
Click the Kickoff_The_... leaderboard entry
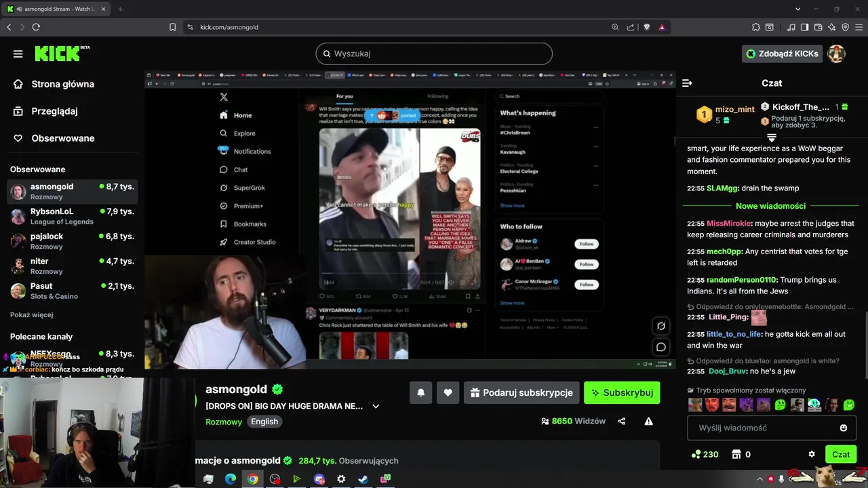pos(804,107)
